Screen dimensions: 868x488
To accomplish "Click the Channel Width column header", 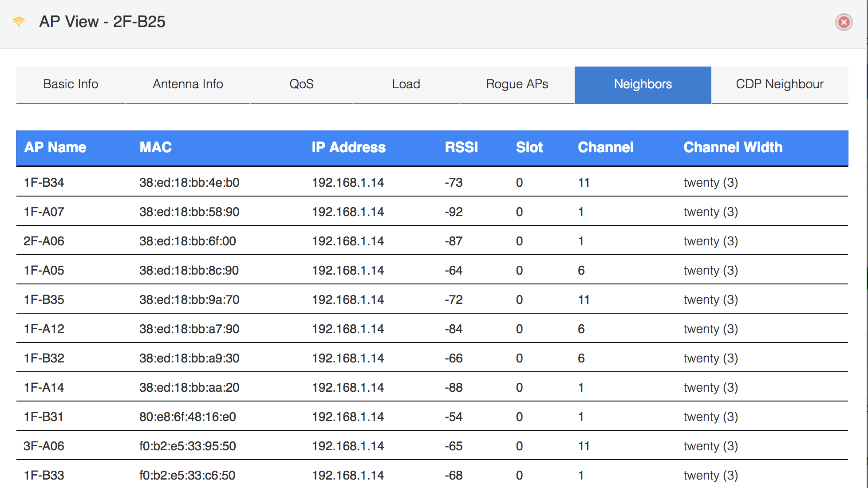I will pyautogui.click(x=733, y=147).
